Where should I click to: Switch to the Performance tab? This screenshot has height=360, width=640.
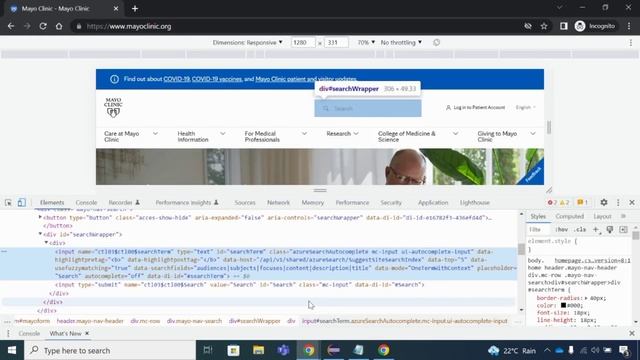tap(352, 202)
